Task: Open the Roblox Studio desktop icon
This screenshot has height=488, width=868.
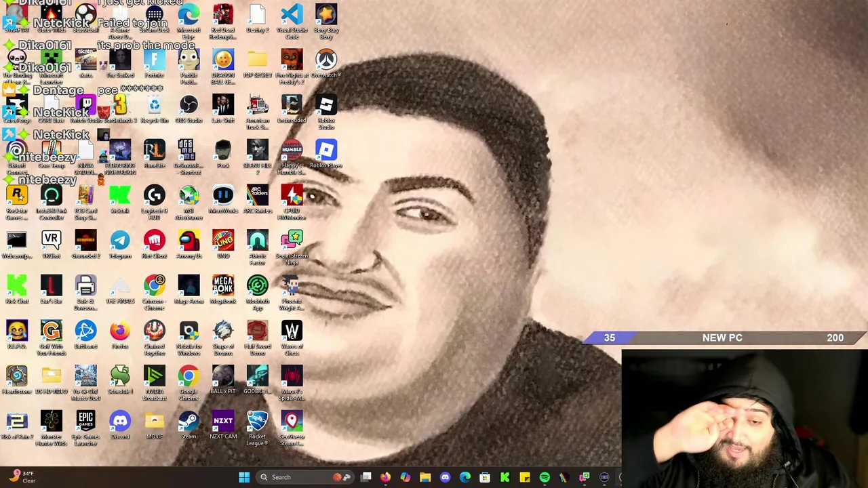Action: pyautogui.click(x=326, y=112)
